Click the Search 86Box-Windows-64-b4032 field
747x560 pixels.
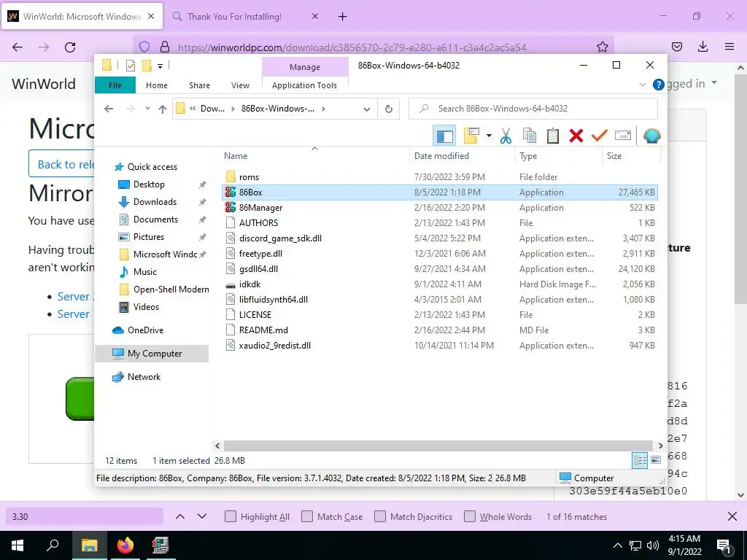pos(533,109)
